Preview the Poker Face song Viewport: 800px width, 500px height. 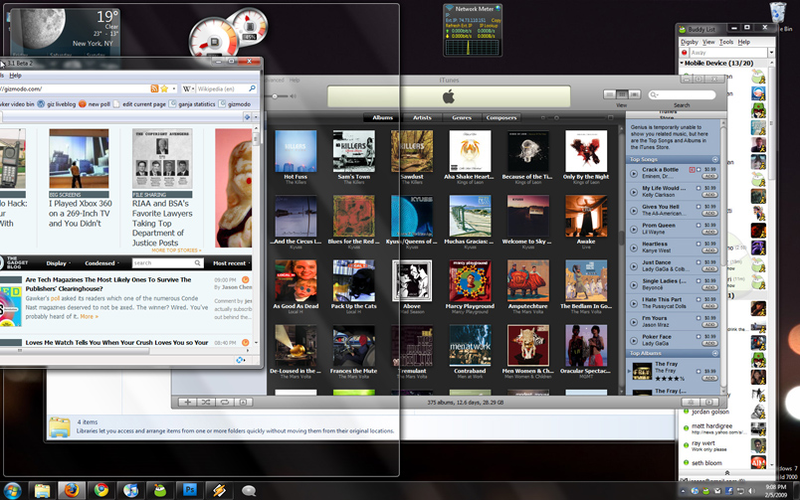coord(634,340)
